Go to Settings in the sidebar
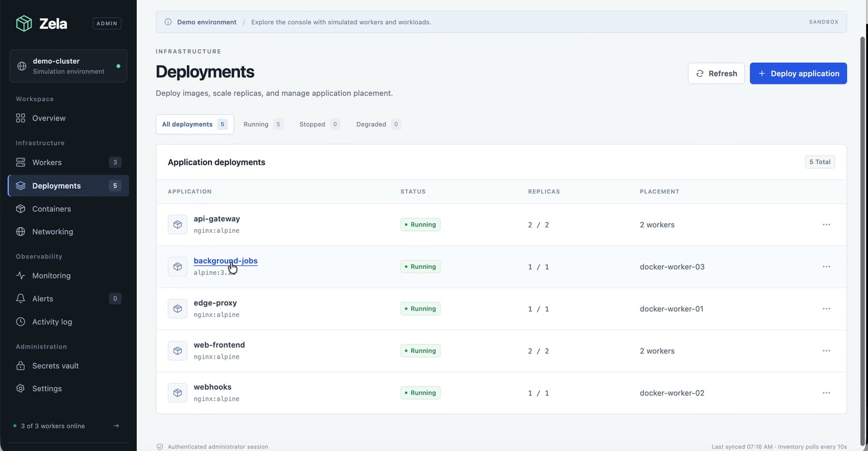The height and width of the screenshot is (451, 868). coord(68,389)
